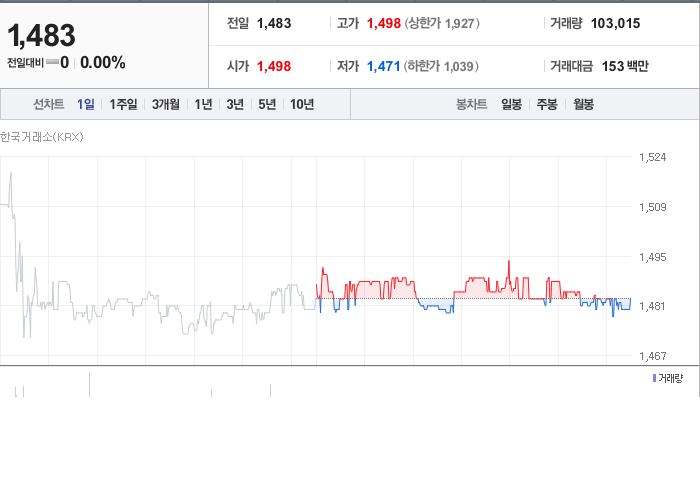Click the 선차트 label

click(49, 104)
